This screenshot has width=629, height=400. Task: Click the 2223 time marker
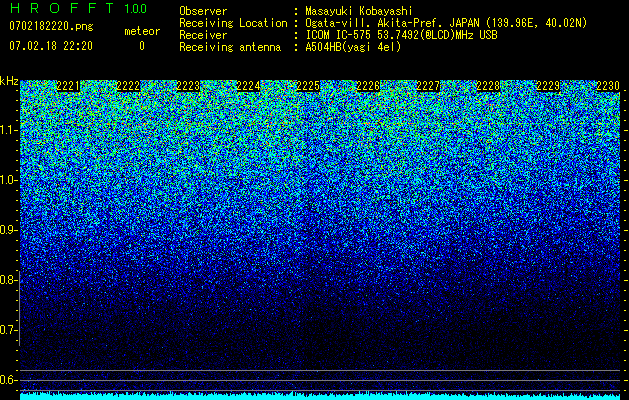[x=188, y=86]
